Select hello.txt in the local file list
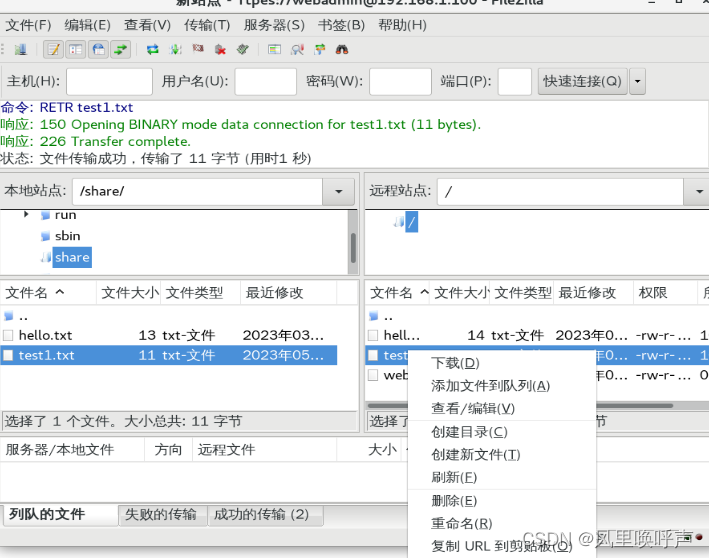This screenshot has width=709, height=558. pyautogui.click(x=168, y=335)
